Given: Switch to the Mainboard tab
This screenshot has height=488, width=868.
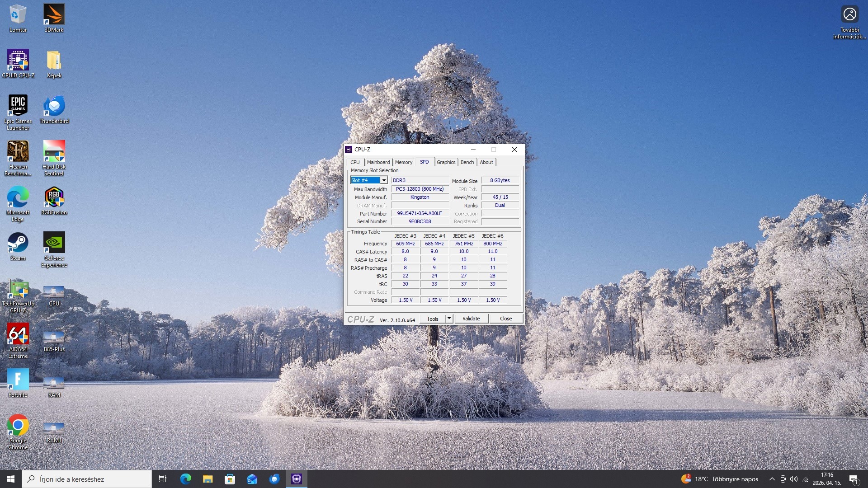Looking at the screenshot, I should pyautogui.click(x=378, y=162).
